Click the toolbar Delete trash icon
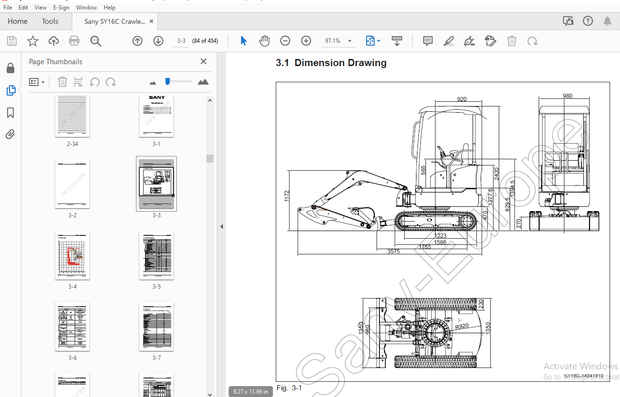 pos(512,41)
